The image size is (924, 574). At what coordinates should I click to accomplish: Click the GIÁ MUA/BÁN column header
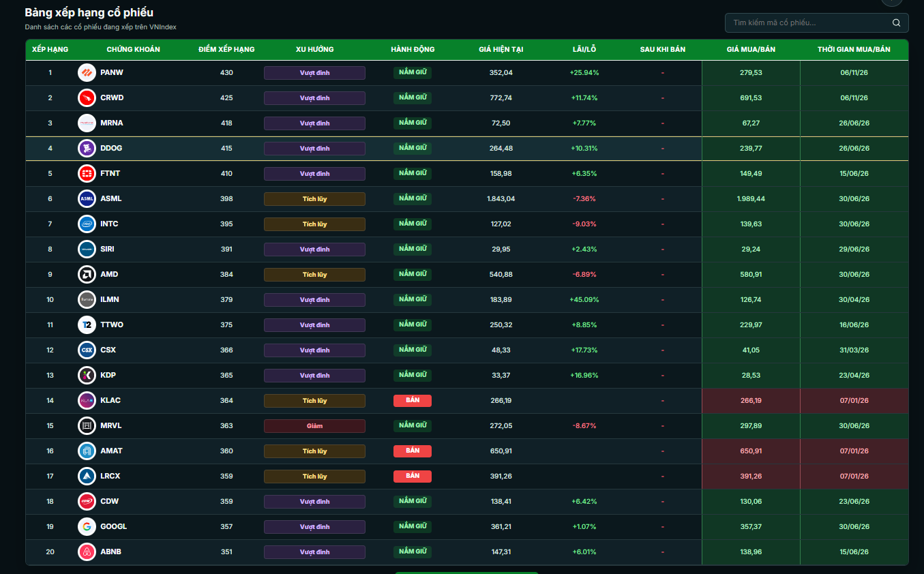(751, 49)
